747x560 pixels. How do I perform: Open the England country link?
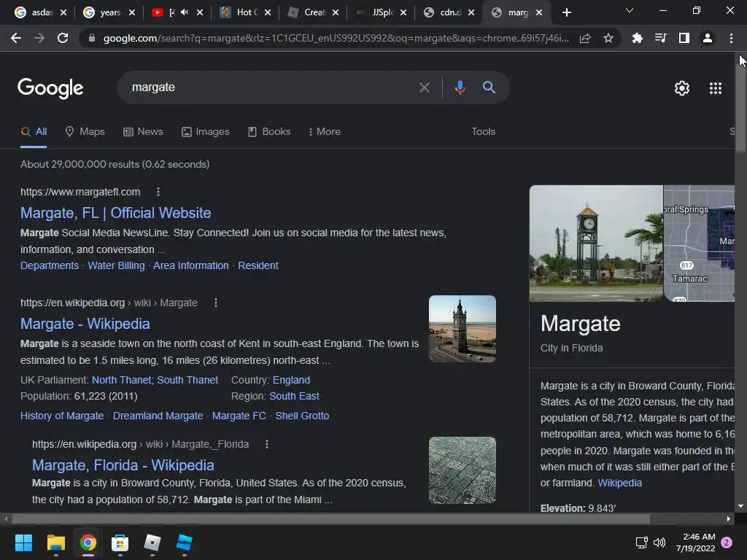coord(291,380)
